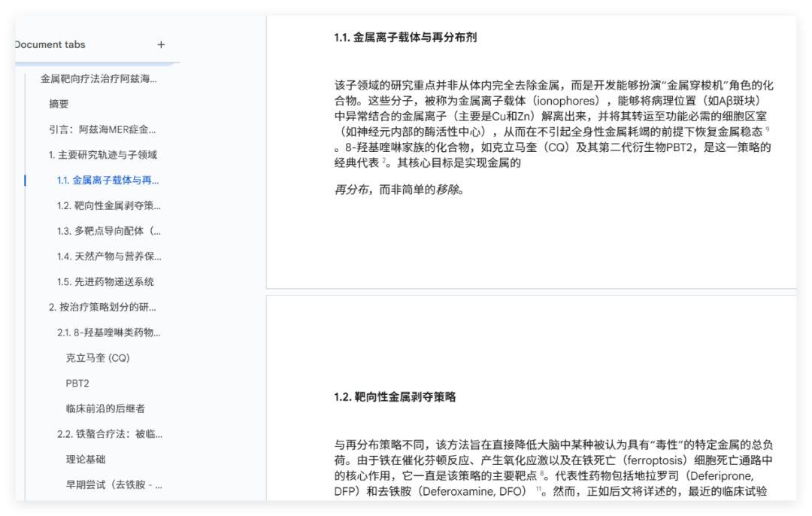Jump to outline heading 2. 按治疗策略划分的研...

pos(102,307)
